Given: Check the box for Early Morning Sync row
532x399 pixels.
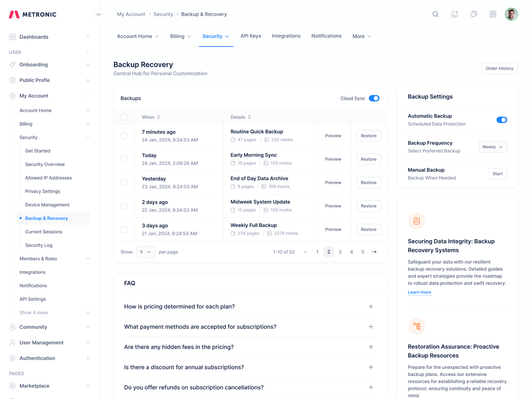Looking at the screenshot, I should click(x=124, y=159).
